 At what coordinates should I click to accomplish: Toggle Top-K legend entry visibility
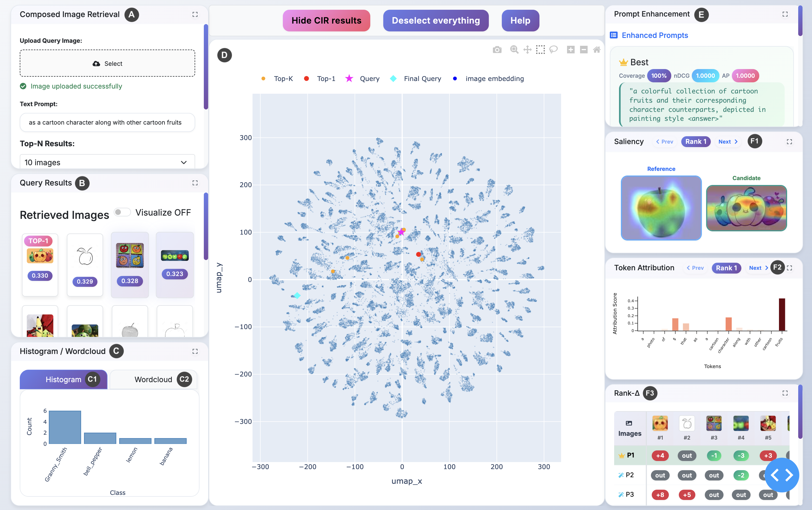point(278,79)
